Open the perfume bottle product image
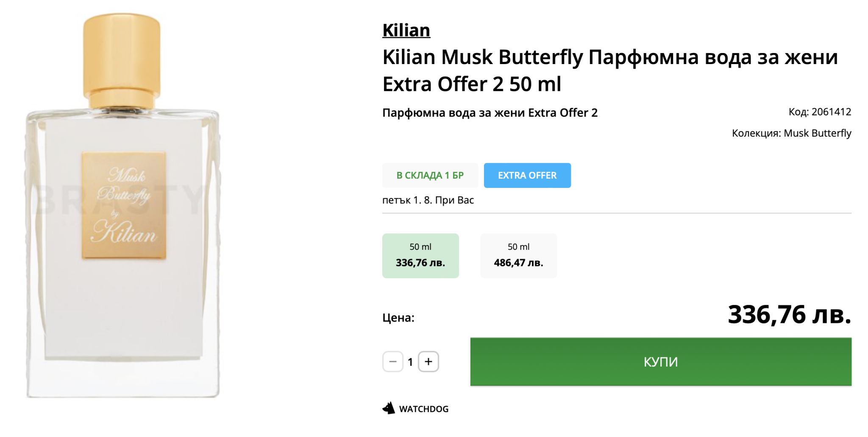This screenshot has height=437, width=868. (123, 297)
